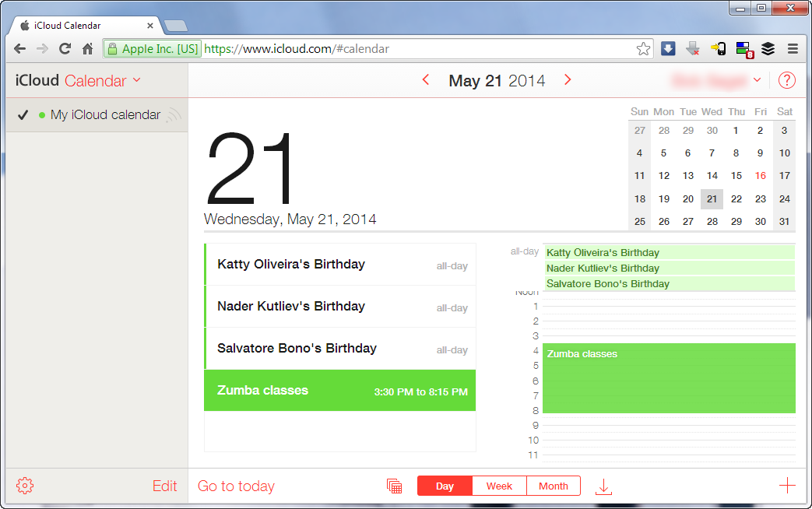
Task: Click the stacked layers extension icon
Action: 768,49
